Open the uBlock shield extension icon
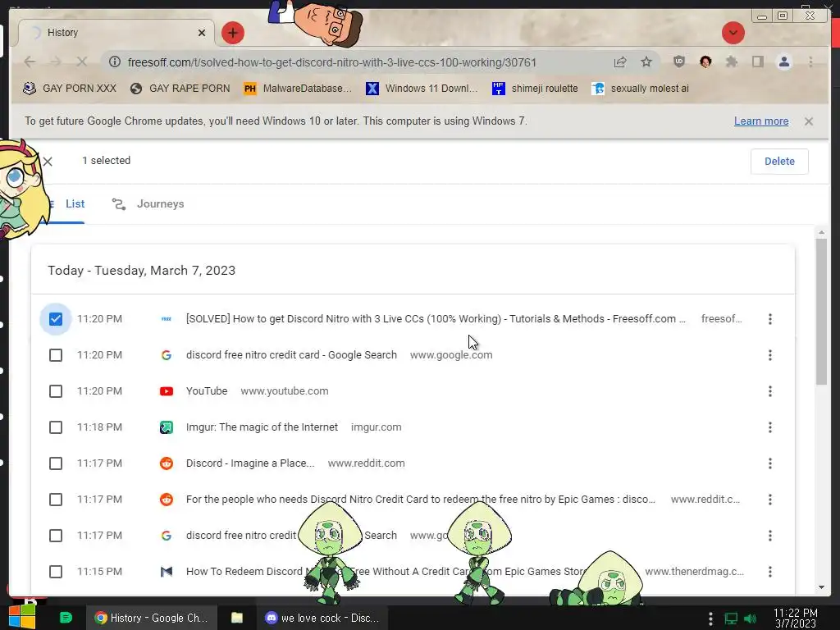The height and width of the screenshot is (630, 840). click(678, 62)
